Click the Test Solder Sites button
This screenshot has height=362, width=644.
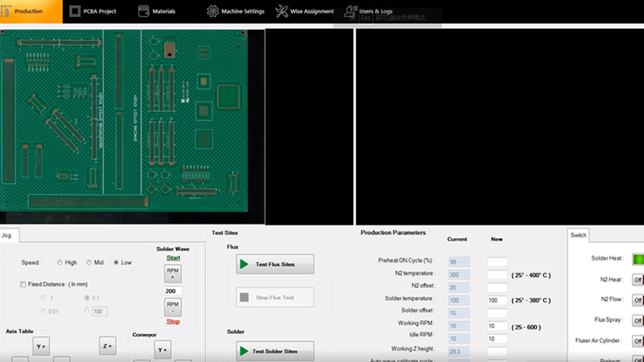point(275,352)
